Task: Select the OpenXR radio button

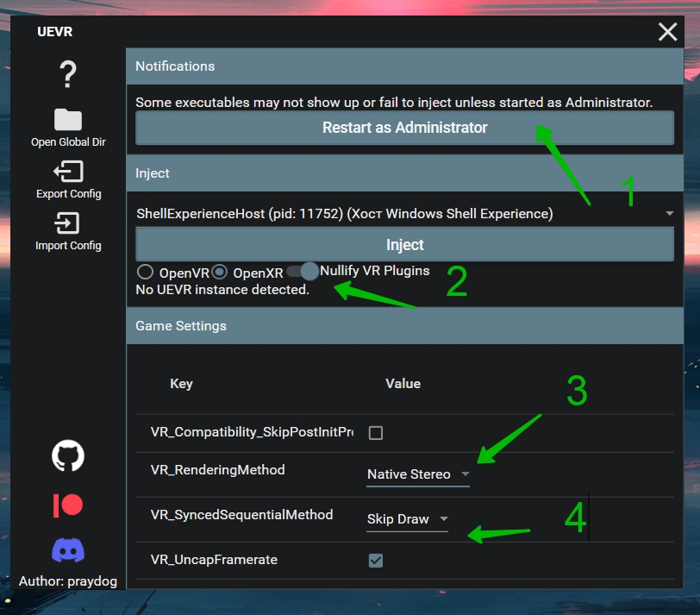Action: pos(219,272)
